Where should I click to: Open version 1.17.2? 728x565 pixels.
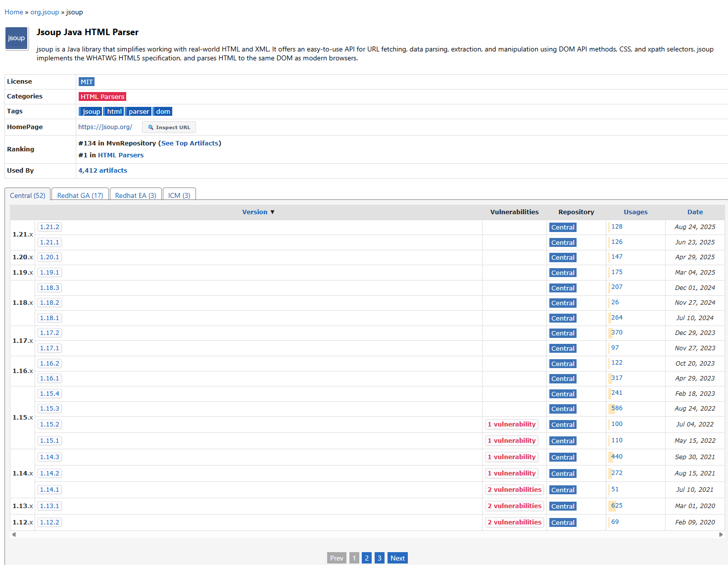[x=49, y=333]
